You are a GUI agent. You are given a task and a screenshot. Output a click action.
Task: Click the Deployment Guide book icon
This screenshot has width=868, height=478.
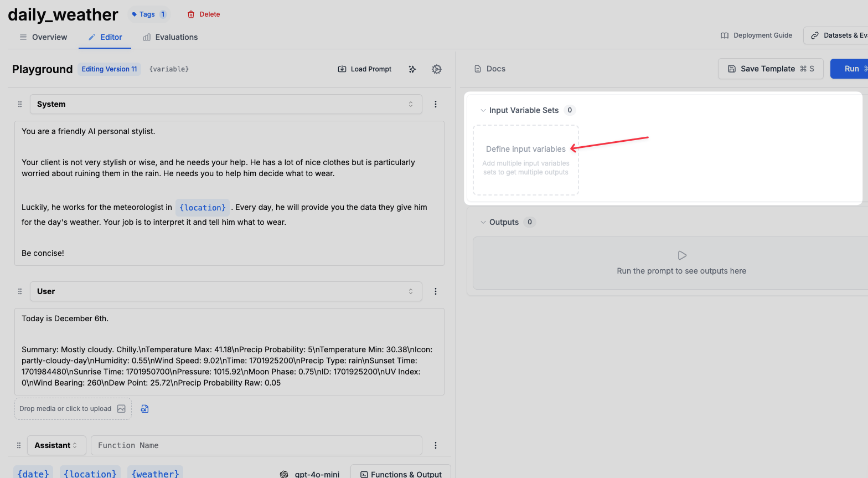[725, 35]
